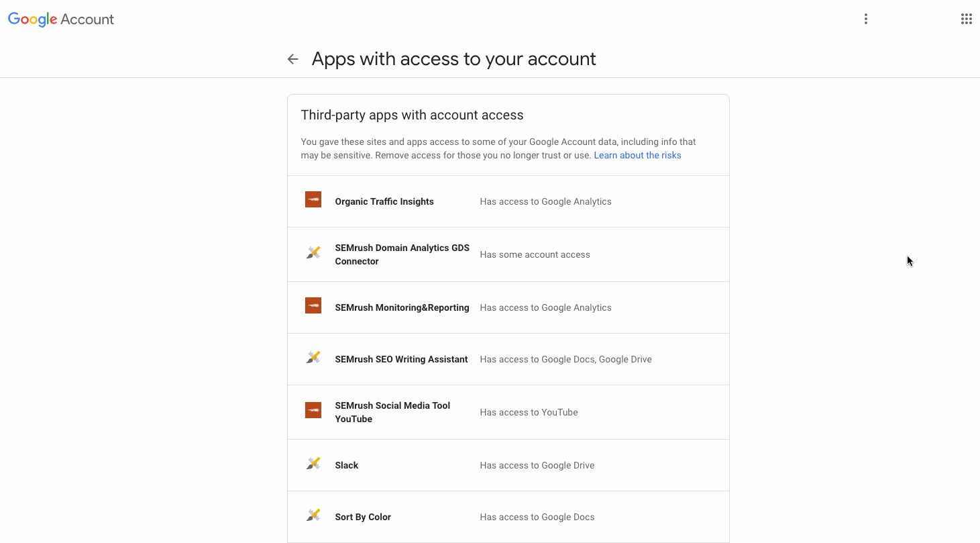Click 'Has access to Google Drive' for Slack

point(537,465)
